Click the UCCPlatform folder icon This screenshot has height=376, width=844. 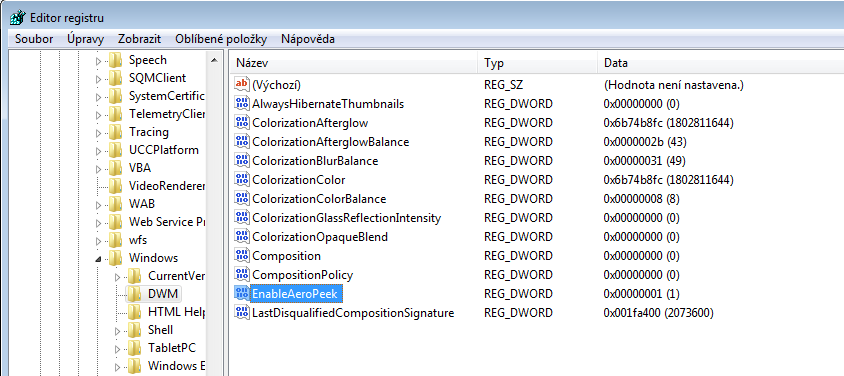(115, 150)
